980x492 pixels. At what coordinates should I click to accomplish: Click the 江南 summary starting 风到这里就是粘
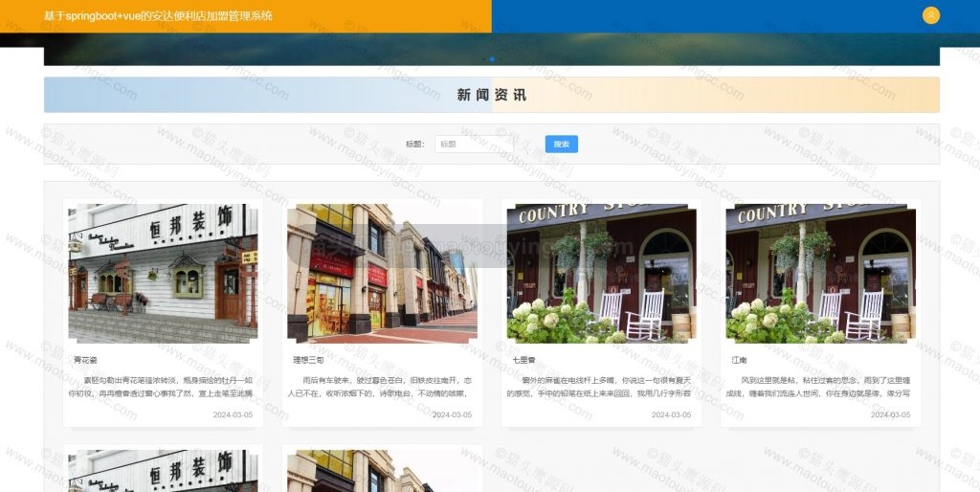(x=818, y=387)
